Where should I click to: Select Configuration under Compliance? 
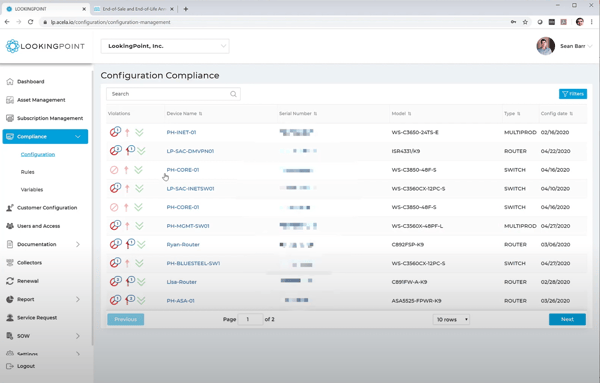[x=38, y=155]
